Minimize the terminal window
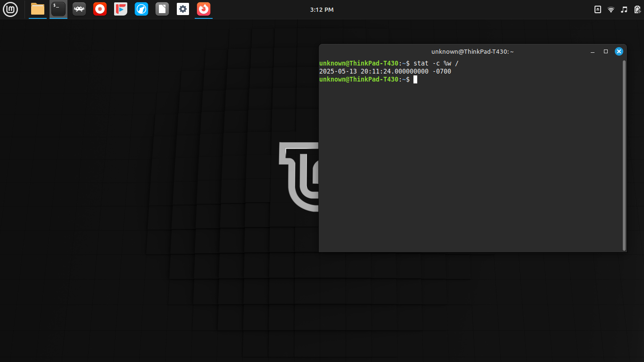Screen dimensions: 644x362 tap(593, 51)
